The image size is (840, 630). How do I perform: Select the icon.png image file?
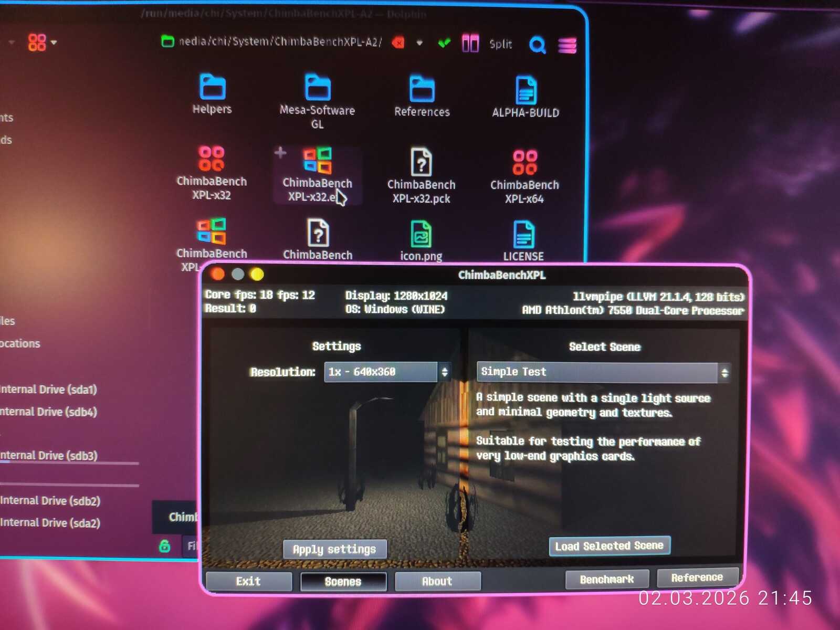pyautogui.click(x=421, y=241)
